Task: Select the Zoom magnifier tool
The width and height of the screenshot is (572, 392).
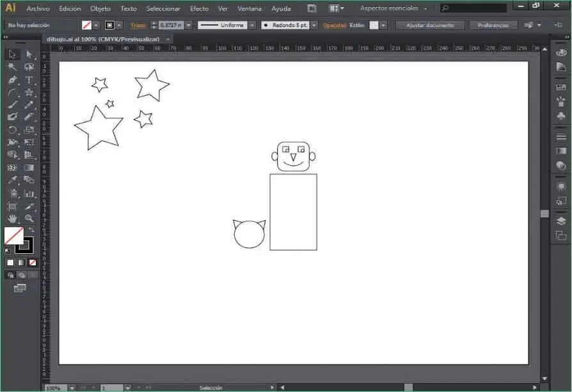Action: [29, 219]
